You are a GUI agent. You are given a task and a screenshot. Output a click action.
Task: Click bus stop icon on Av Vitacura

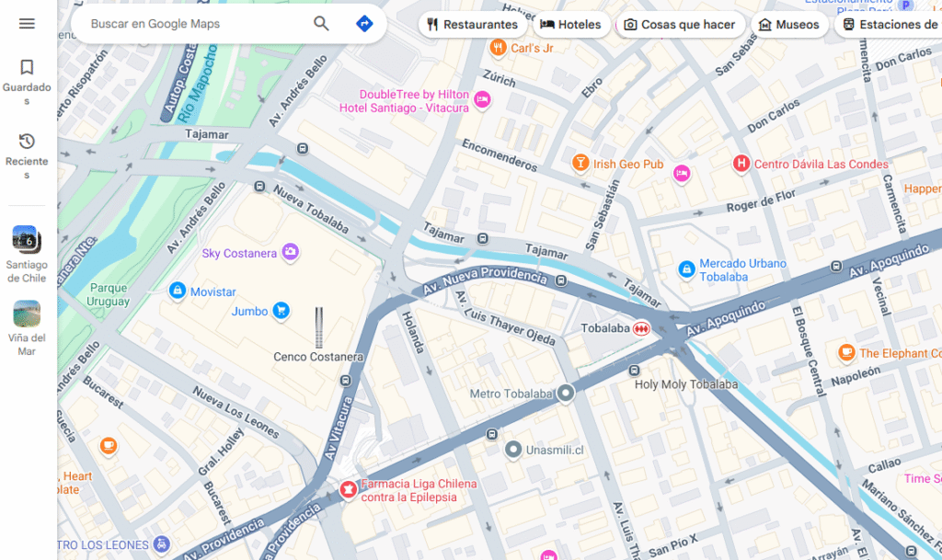point(346,380)
